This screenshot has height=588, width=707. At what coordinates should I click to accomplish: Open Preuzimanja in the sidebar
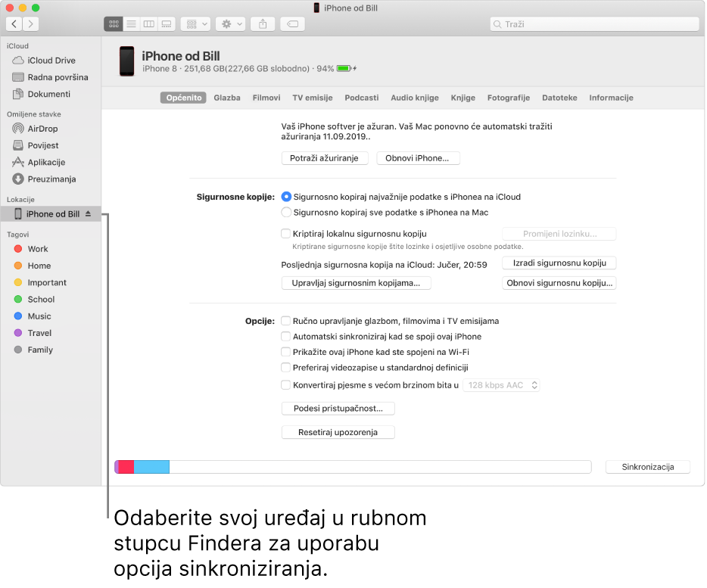(x=51, y=179)
